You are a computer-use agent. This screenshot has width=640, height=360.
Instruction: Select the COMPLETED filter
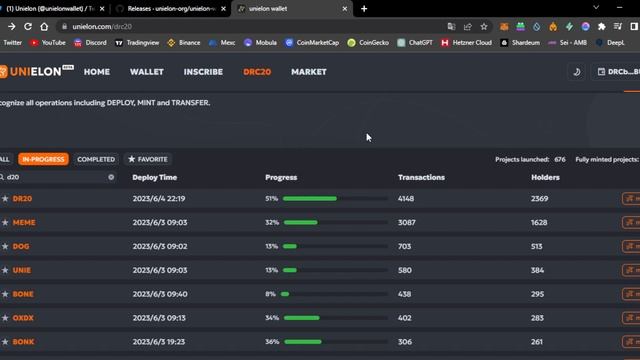pos(96,159)
